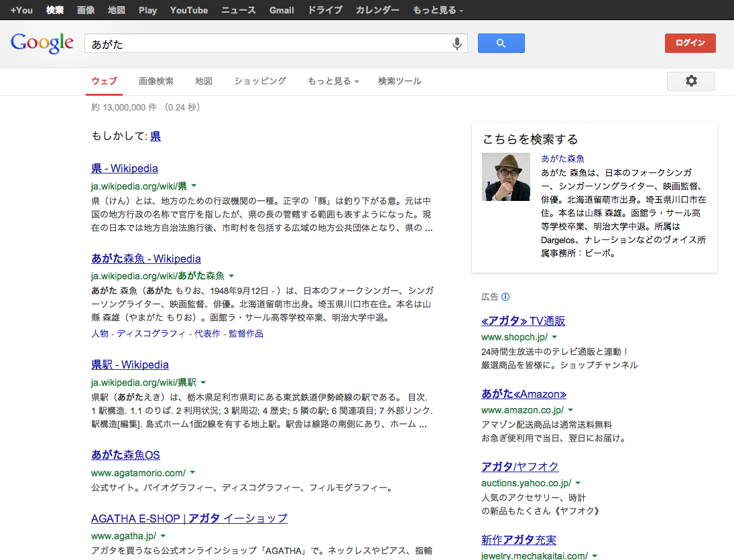The width and height of the screenshot is (734, 560).
Task: Switch to the 画像検索 tab
Action: click(156, 81)
